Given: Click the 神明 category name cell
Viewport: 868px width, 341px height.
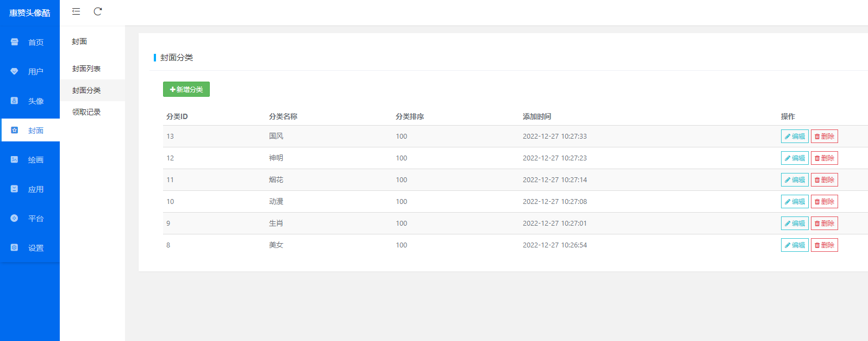Looking at the screenshot, I should 276,158.
